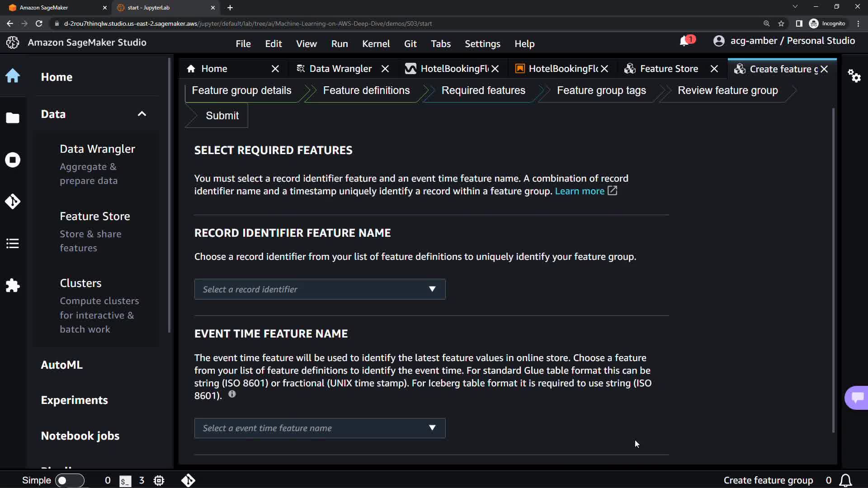The height and width of the screenshot is (488, 868).
Task: Click the notifications bell with badge
Action: point(684,42)
